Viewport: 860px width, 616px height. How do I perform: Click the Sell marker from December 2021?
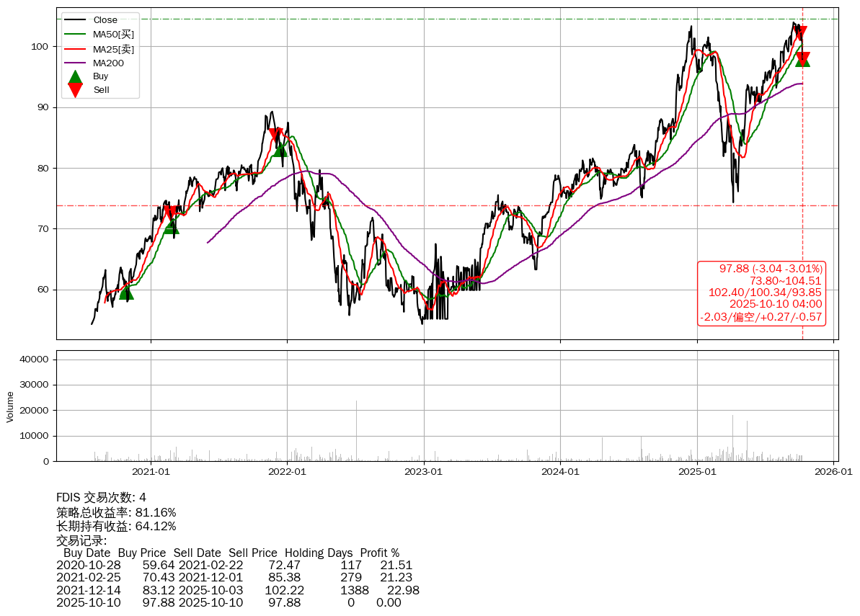[x=275, y=134]
